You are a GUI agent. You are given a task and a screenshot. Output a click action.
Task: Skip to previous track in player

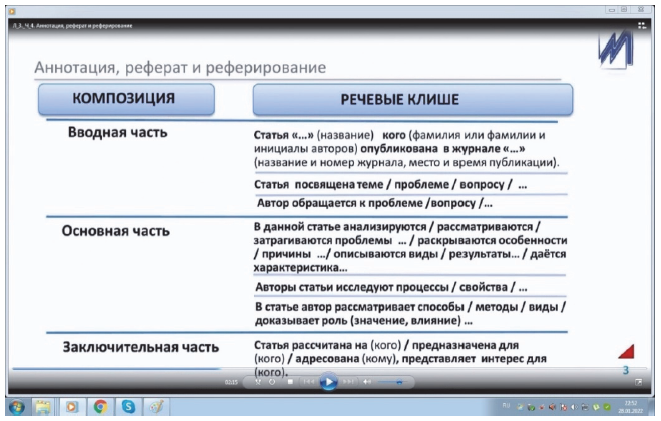[x=309, y=381]
